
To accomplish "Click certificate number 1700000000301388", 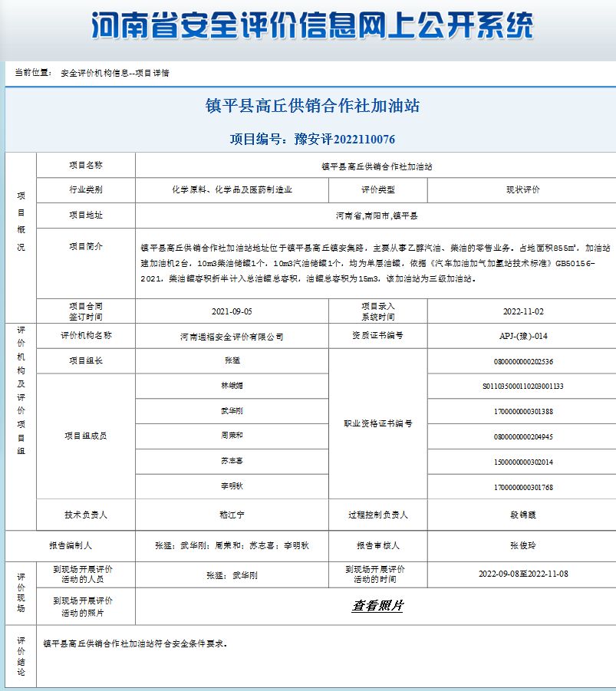I will click(523, 412).
